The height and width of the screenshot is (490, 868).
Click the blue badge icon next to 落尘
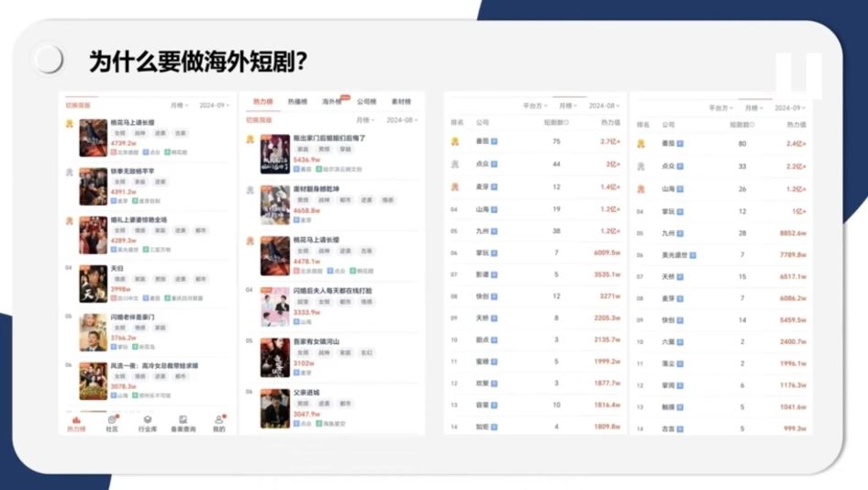[x=680, y=363]
